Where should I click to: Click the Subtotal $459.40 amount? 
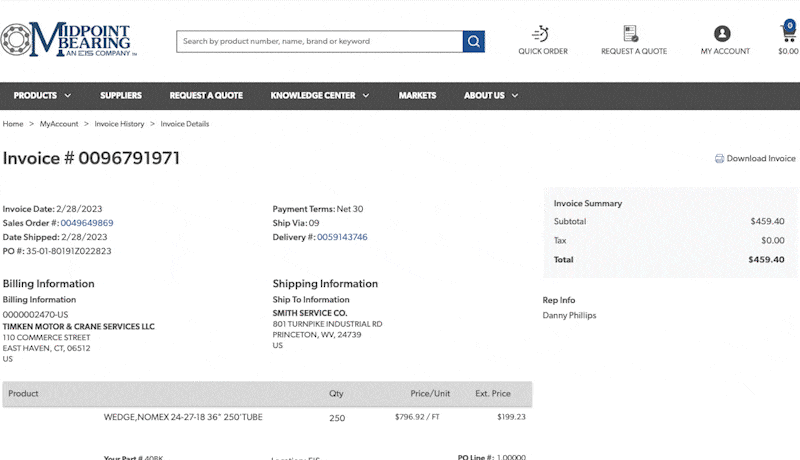[x=767, y=221]
